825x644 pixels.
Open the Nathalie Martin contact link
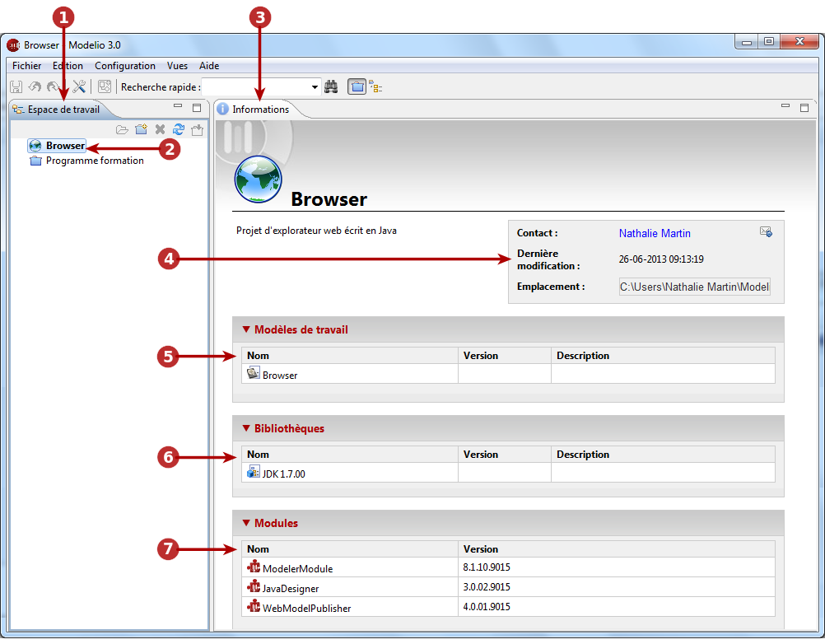click(655, 233)
